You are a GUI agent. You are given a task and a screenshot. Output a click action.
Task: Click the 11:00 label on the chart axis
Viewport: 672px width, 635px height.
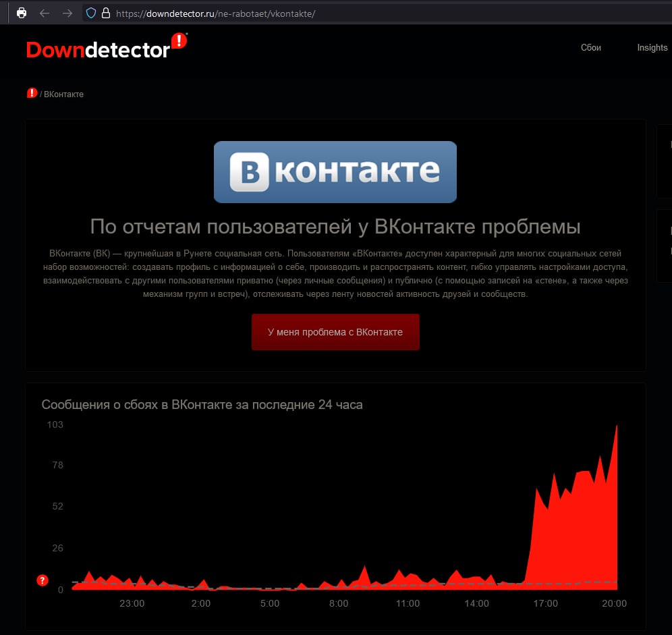tap(408, 603)
